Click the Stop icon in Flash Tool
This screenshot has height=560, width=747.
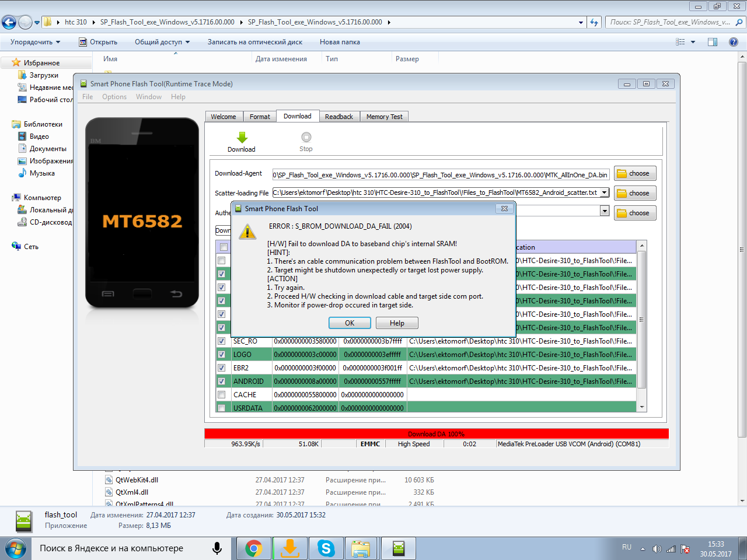306,138
